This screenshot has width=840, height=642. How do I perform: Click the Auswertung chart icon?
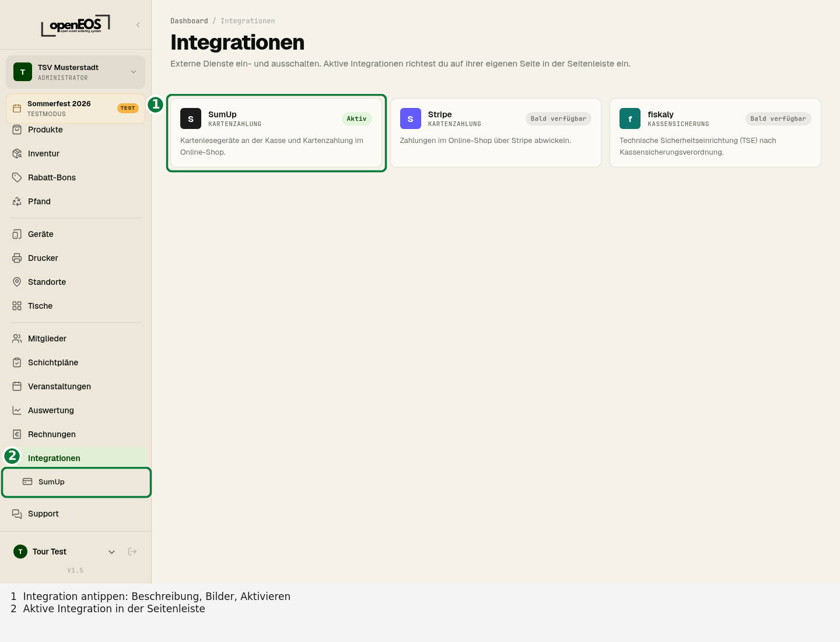pos(17,410)
